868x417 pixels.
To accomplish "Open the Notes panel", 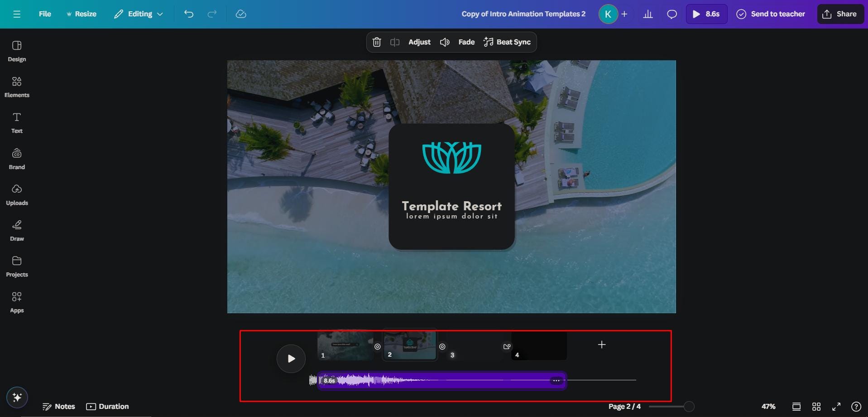I will 58,407.
